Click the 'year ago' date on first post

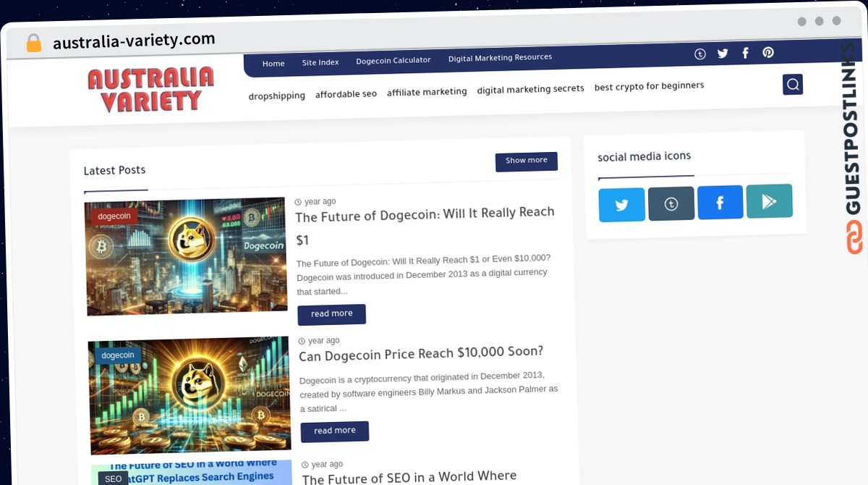pyautogui.click(x=315, y=202)
